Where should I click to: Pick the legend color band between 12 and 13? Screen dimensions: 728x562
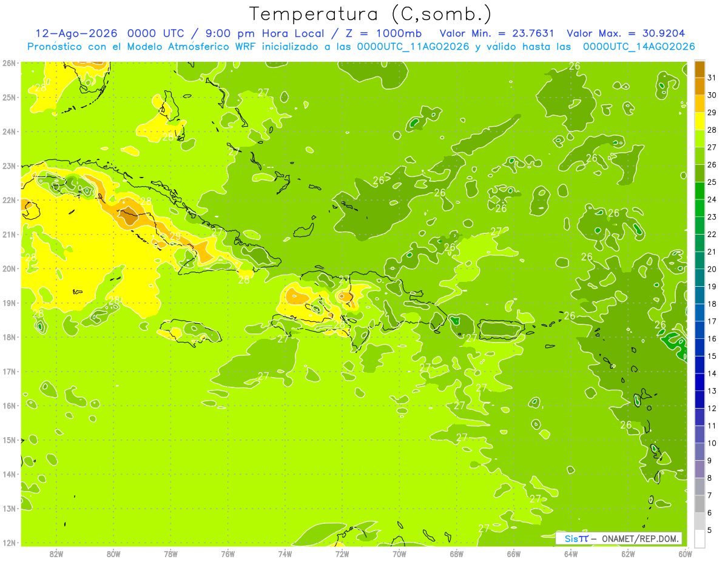(699, 400)
